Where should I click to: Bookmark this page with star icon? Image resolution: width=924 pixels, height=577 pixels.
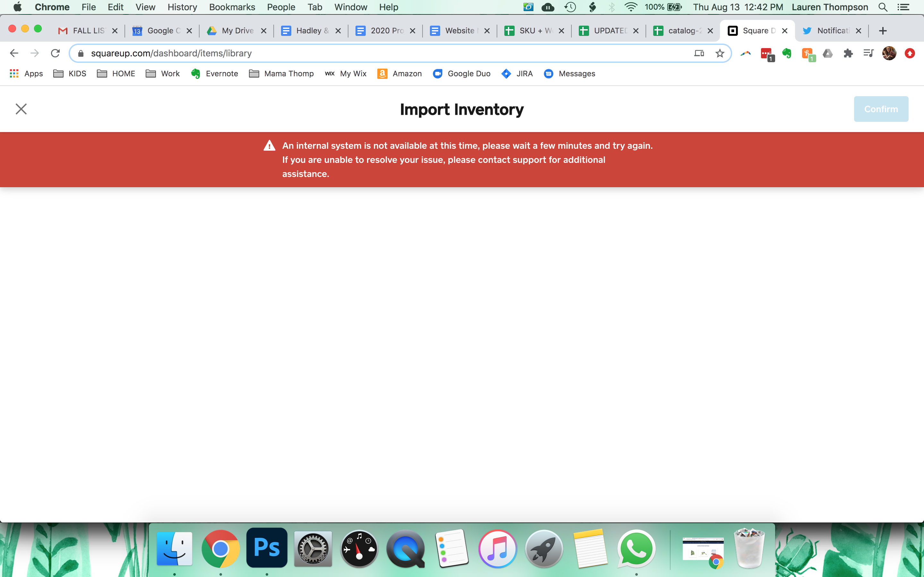tap(720, 54)
